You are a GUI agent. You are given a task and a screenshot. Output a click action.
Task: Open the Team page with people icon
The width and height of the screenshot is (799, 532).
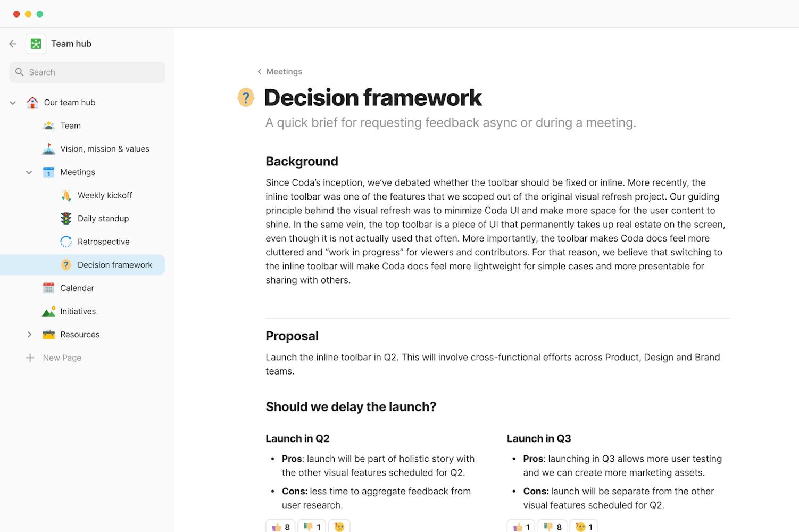(x=70, y=126)
